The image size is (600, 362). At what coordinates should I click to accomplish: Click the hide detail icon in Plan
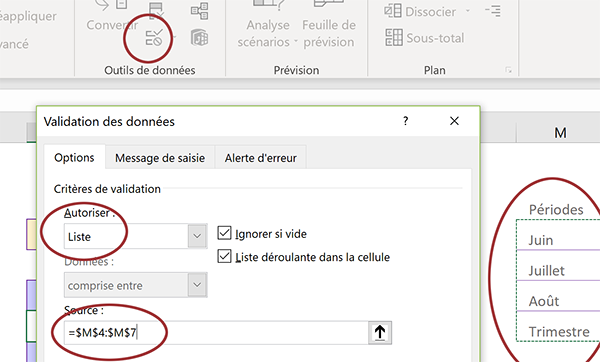[x=493, y=11]
